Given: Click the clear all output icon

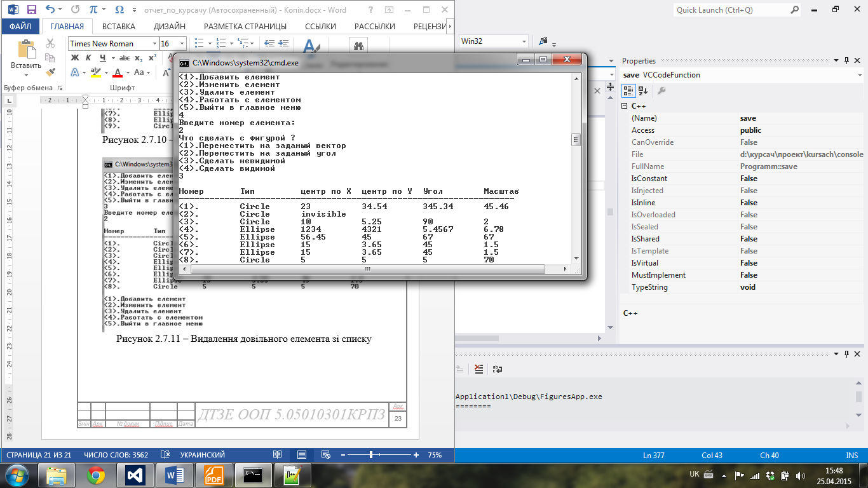Looking at the screenshot, I should coord(478,369).
